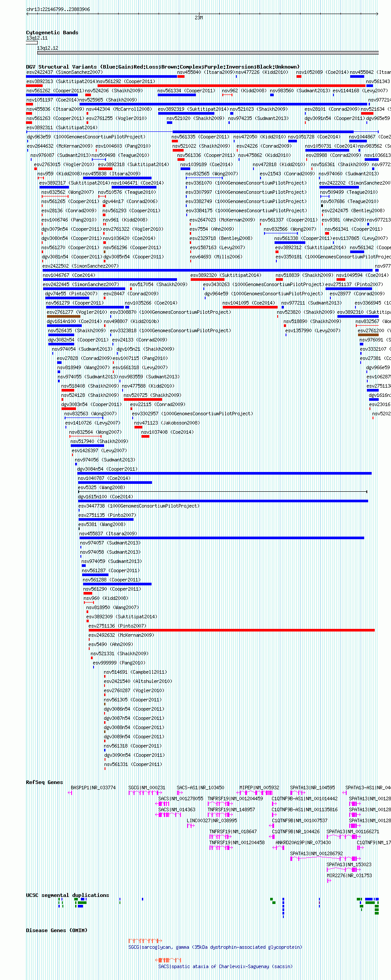Open variant esv2763015 (Vogler2010)
The height and width of the screenshot is (980, 391).
[x=64, y=164]
